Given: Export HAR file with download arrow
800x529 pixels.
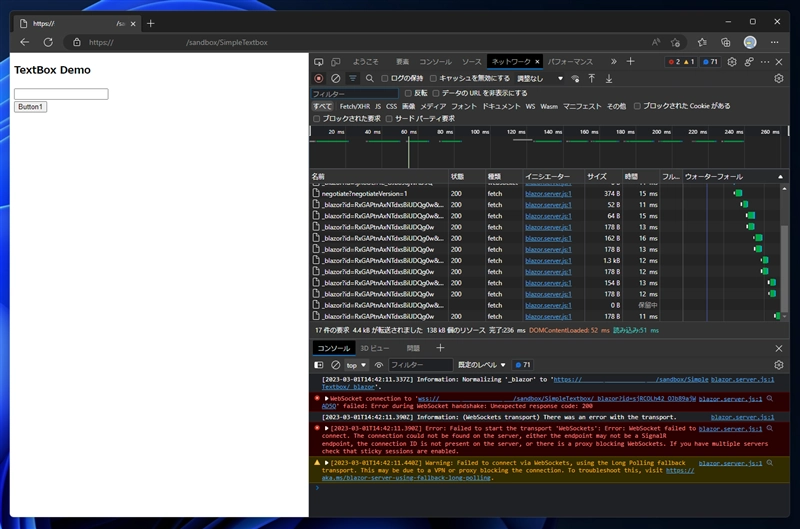Looking at the screenshot, I should pyautogui.click(x=609, y=79).
